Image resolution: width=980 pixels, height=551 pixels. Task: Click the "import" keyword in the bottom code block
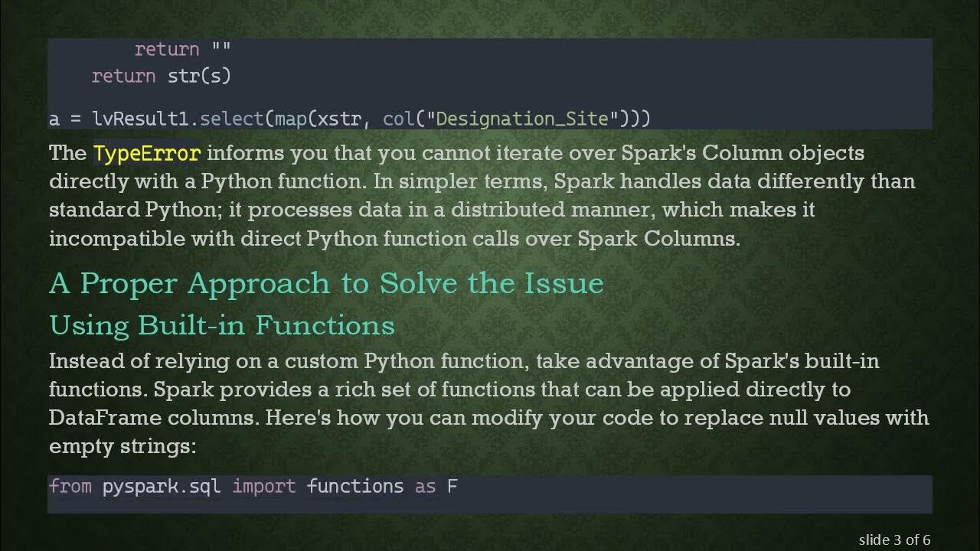(263, 487)
